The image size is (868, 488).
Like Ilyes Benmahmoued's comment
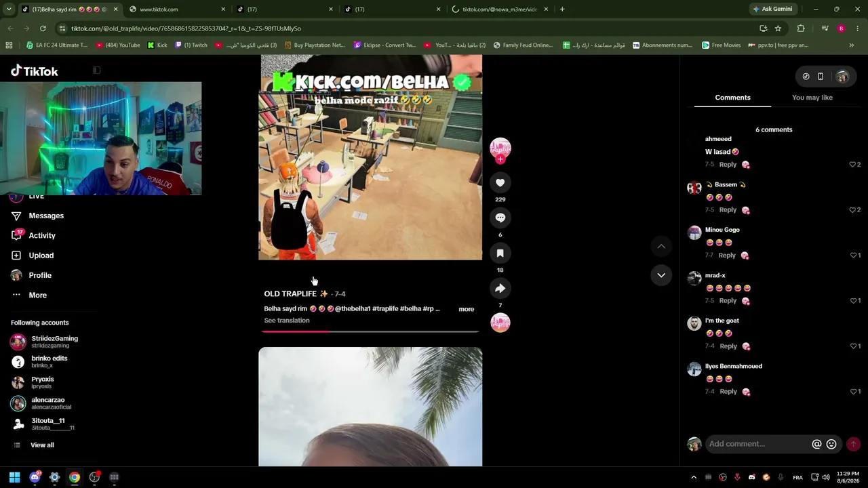(x=853, y=392)
